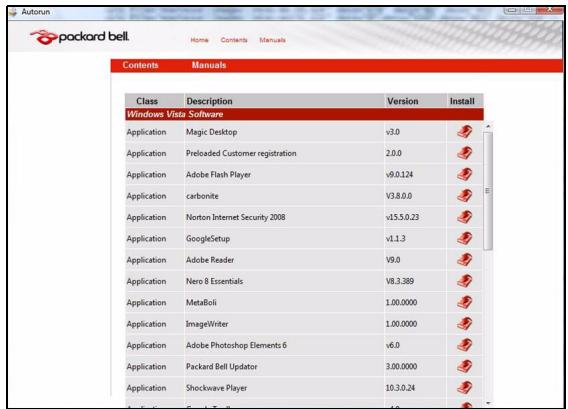Click the software list scroll down arrow
Screen dimensions: 568x409
[x=488, y=403]
